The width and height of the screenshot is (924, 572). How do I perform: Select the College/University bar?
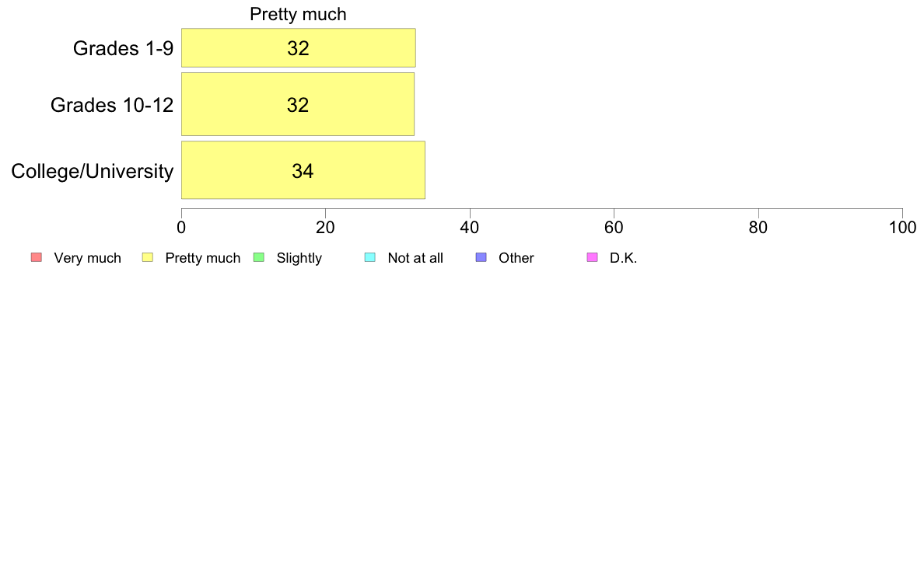coord(303,170)
